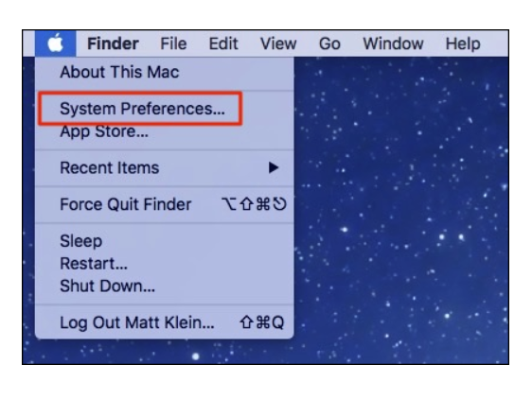Open the View menu
The height and width of the screenshot is (399, 532).
[x=278, y=43]
